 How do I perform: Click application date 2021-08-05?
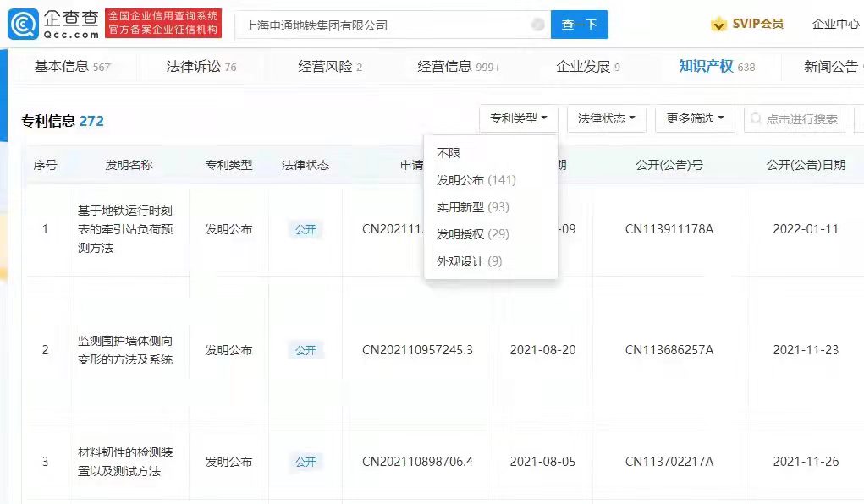coord(542,462)
